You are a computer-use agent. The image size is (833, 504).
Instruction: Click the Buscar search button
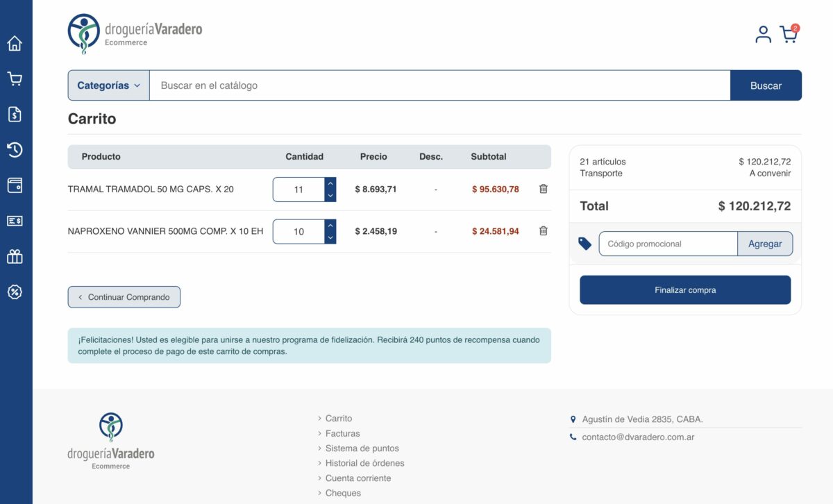point(766,85)
